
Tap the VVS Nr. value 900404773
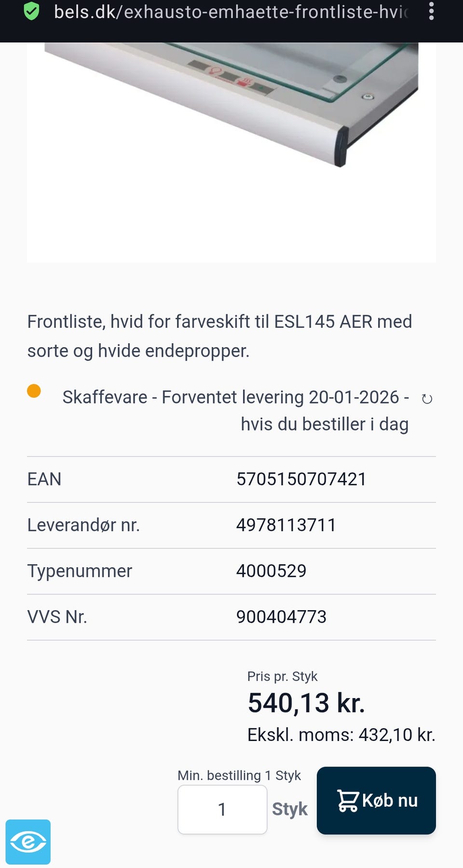pos(281,617)
